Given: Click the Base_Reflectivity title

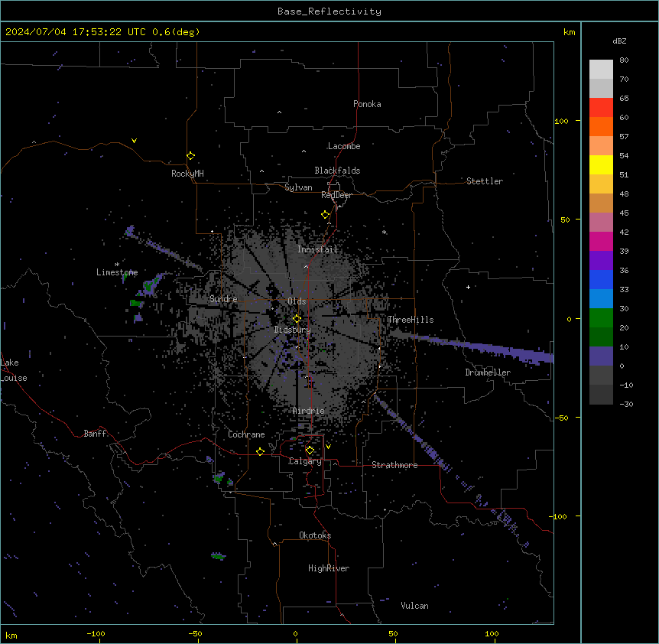Looking at the screenshot, I should click(x=329, y=11).
